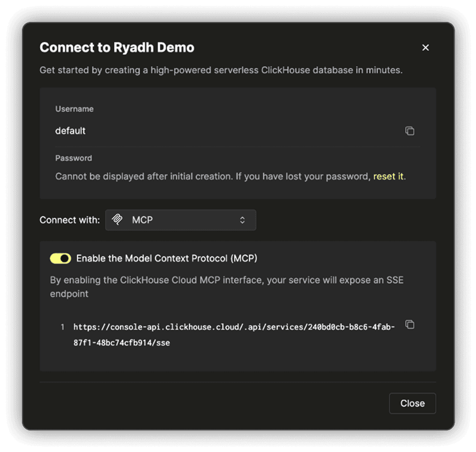Open the Connect with selector via its chevron arrows
This screenshot has width=476, height=452.
point(242,220)
